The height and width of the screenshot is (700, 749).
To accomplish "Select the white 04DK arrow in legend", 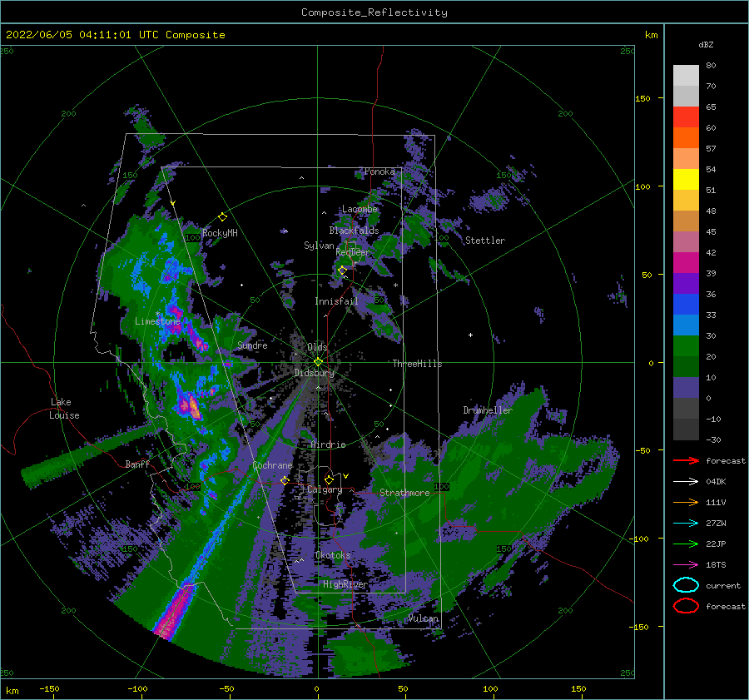I will (x=686, y=481).
